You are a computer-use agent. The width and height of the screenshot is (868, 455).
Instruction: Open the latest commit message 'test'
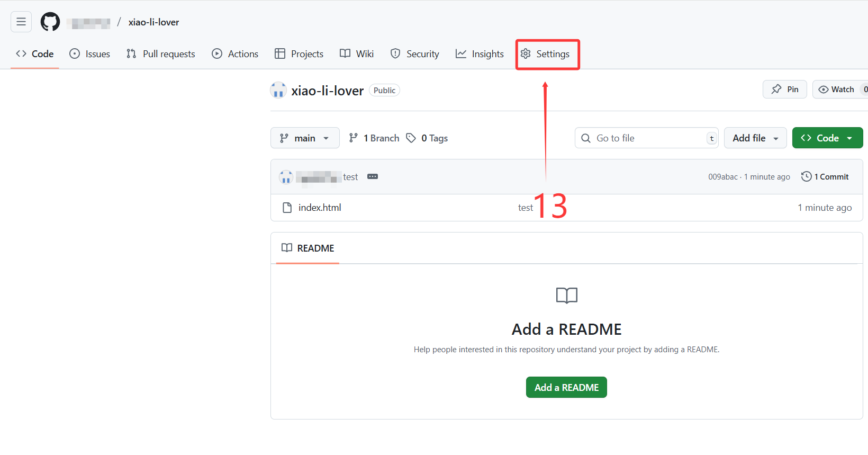350,177
